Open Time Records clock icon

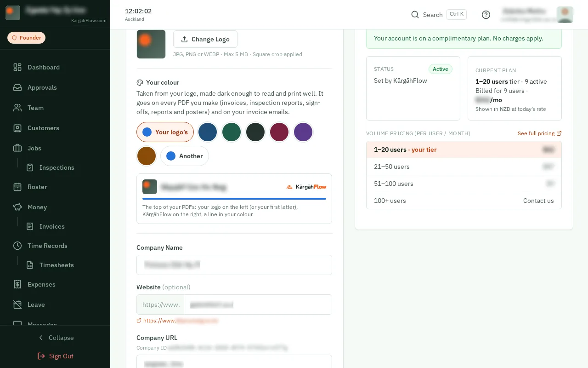tap(17, 246)
